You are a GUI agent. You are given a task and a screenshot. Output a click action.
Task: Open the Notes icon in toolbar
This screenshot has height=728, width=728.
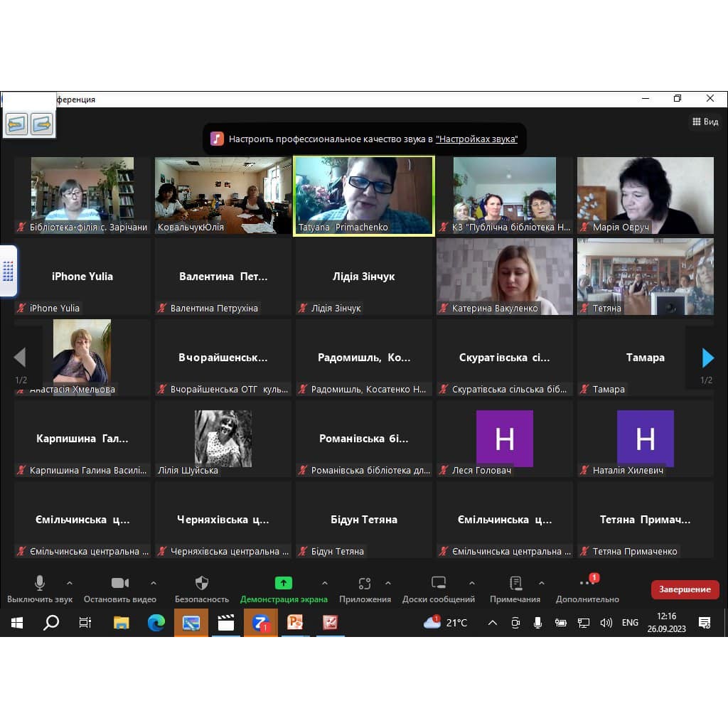[515, 584]
